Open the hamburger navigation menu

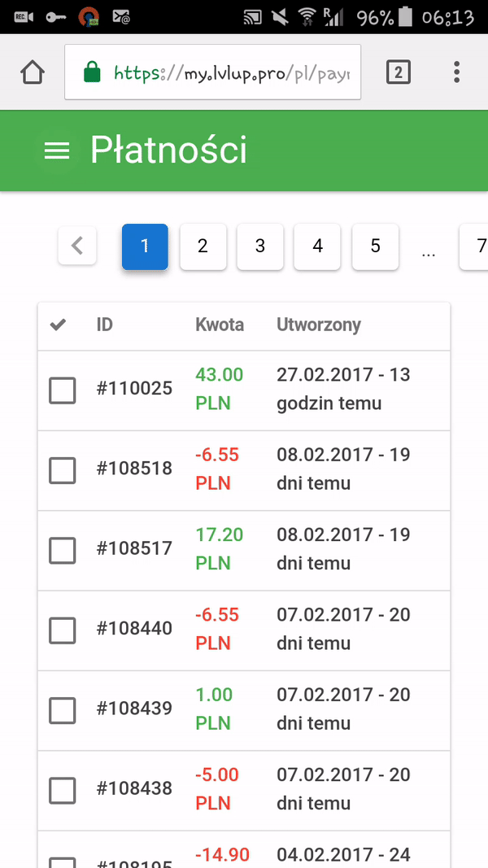pyautogui.click(x=56, y=151)
